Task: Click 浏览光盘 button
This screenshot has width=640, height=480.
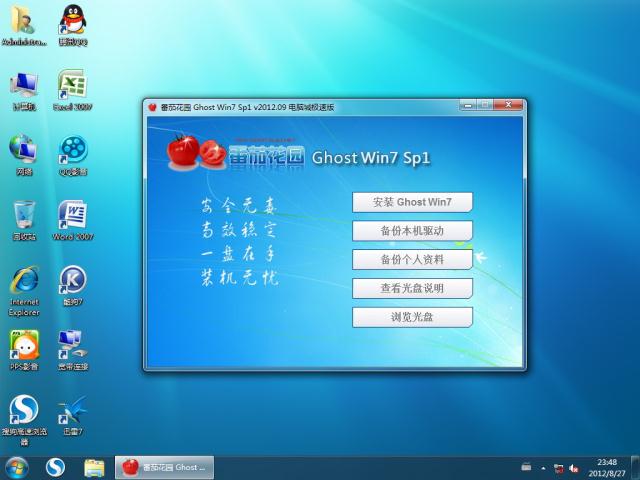Action: click(412, 317)
